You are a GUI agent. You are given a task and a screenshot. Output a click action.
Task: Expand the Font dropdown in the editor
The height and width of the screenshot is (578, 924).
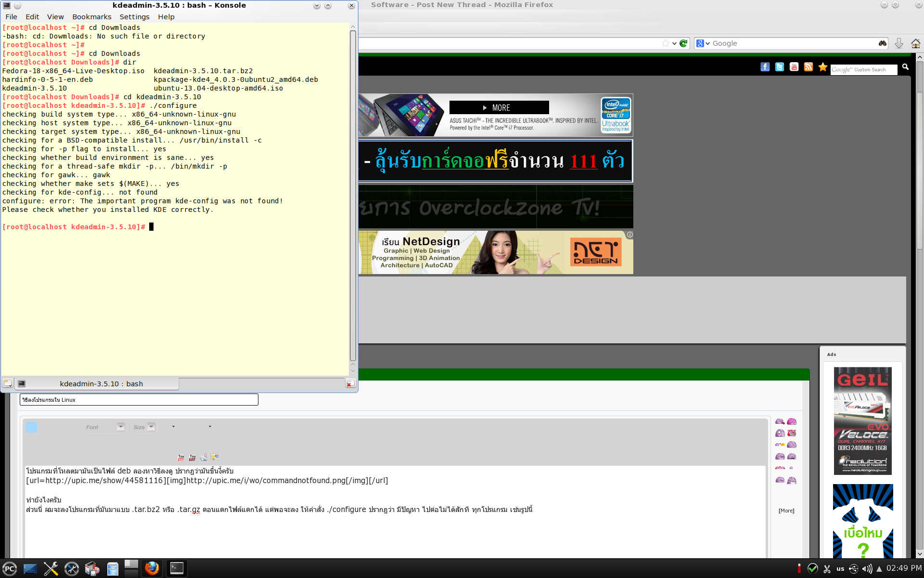pyautogui.click(x=121, y=427)
